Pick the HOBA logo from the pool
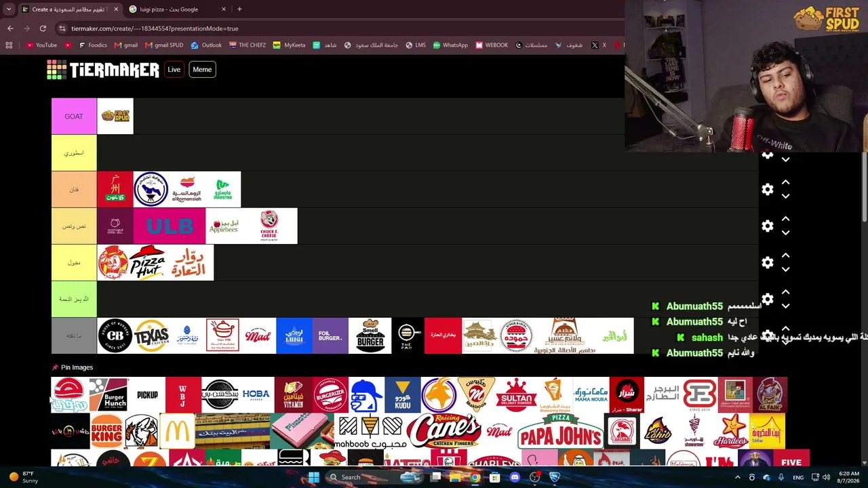 click(256, 395)
